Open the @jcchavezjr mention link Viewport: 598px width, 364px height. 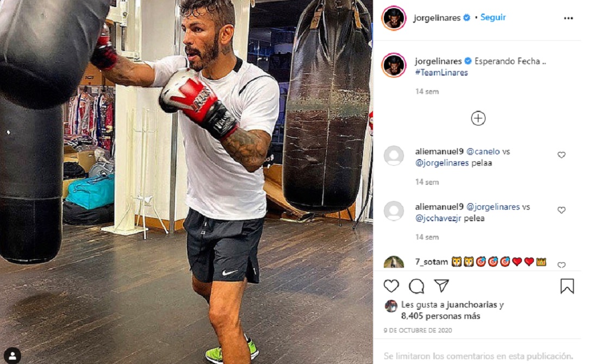click(x=438, y=218)
